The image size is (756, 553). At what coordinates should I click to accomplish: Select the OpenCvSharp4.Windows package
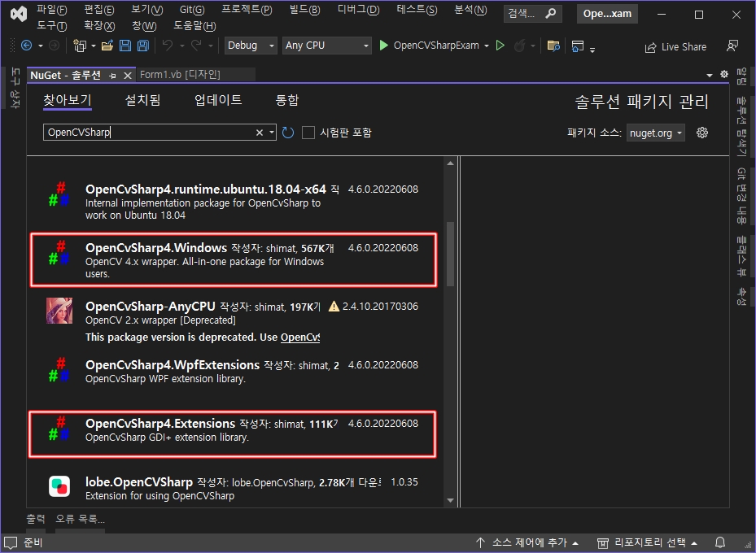(x=234, y=260)
